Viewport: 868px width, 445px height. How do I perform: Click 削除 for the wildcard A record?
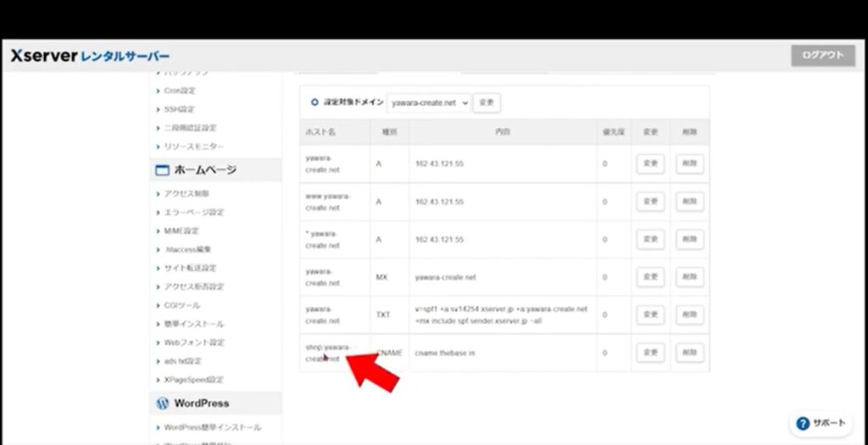pos(690,240)
